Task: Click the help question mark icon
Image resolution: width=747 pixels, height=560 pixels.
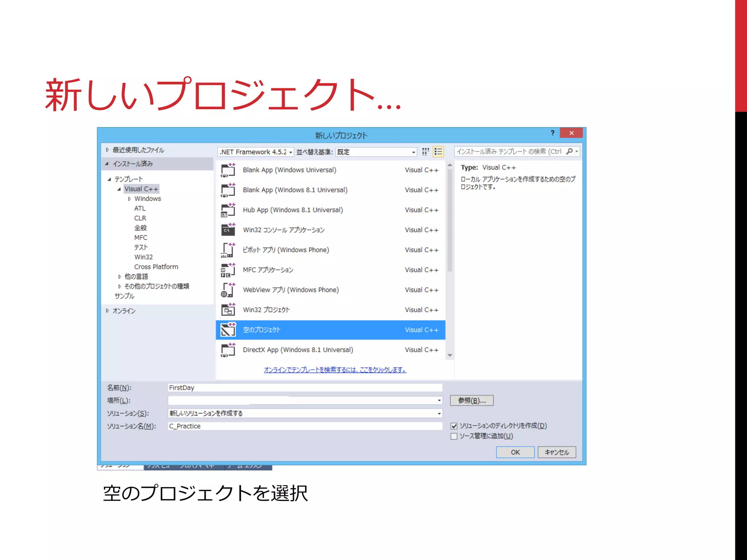Action: click(552, 133)
